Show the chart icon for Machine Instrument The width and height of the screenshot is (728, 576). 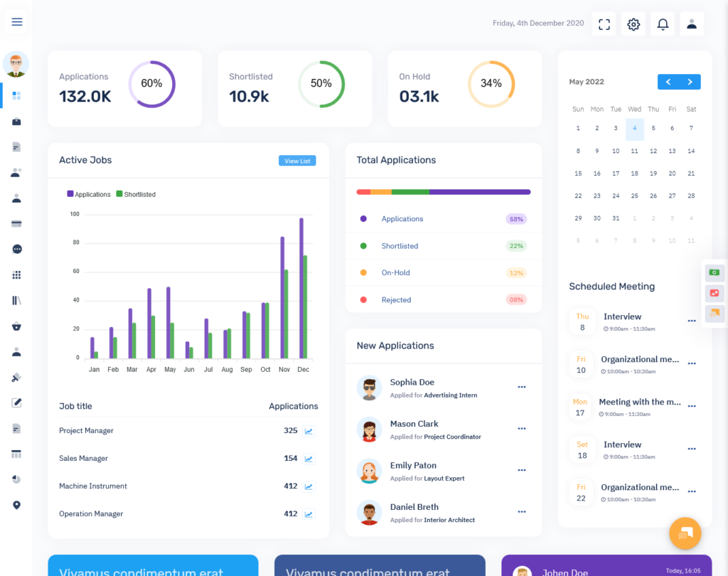coord(309,486)
